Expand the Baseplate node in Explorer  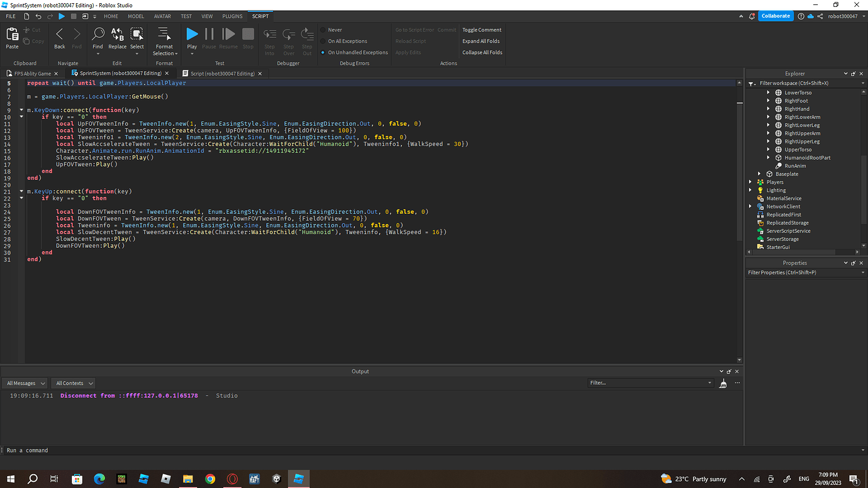pyautogui.click(x=759, y=174)
